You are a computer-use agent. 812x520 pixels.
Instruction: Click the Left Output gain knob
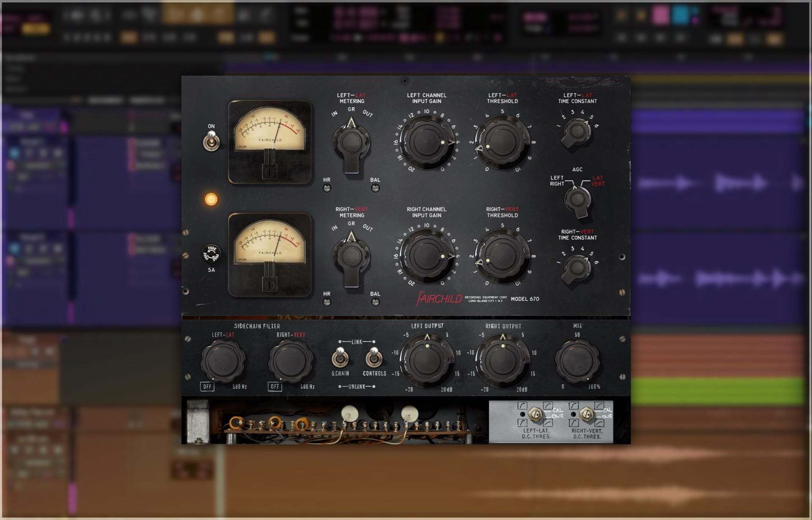pyautogui.click(x=426, y=360)
